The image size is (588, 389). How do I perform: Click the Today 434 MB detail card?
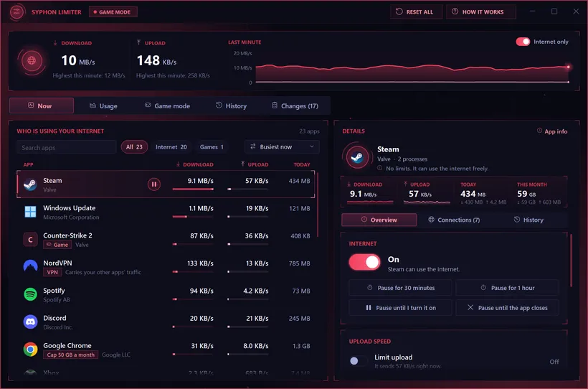pos(483,192)
